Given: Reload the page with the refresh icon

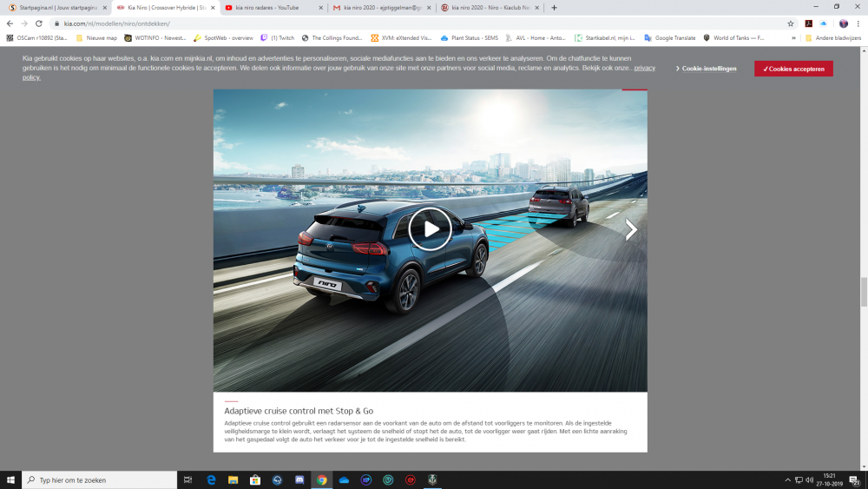Looking at the screenshot, I should (x=39, y=23).
